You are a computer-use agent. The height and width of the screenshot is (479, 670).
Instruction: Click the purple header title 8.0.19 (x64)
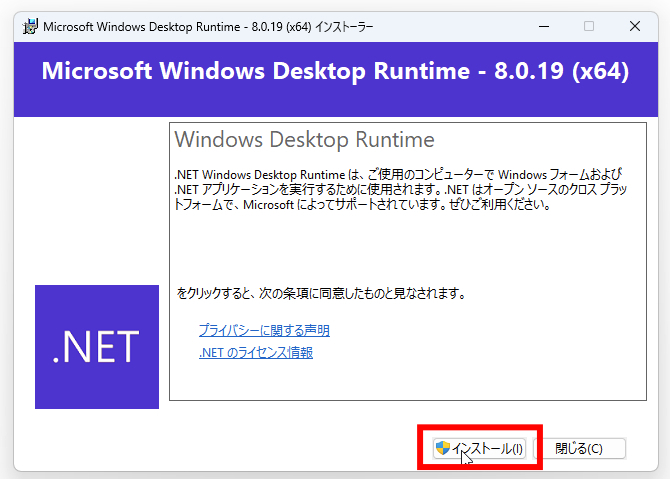point(335,71)
